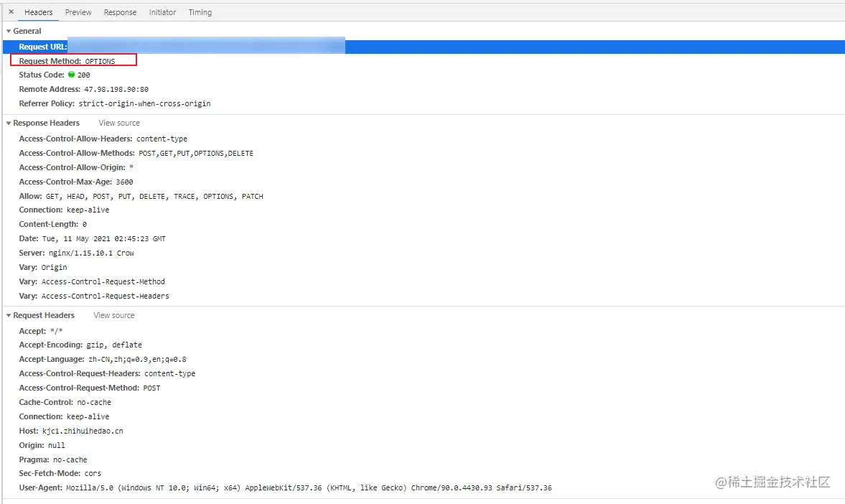Collapse the General section
The image size is (845, 504).
click(x=9, y=32)
